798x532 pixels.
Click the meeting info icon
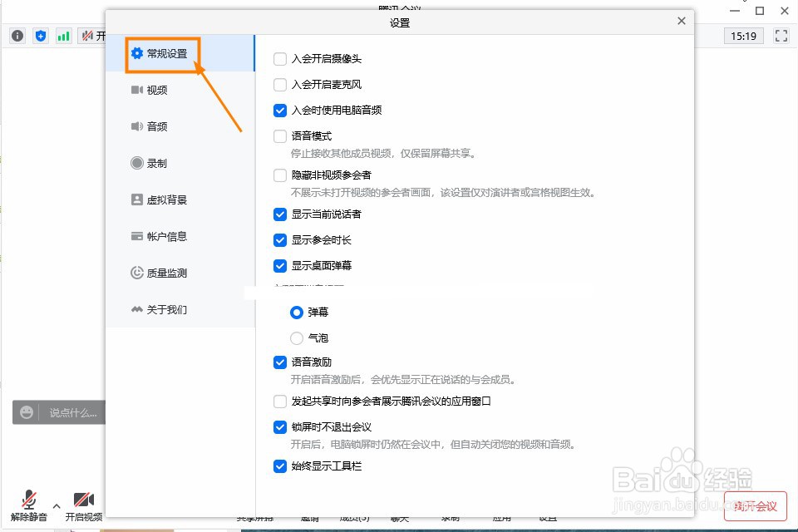(x=17, y=36)
